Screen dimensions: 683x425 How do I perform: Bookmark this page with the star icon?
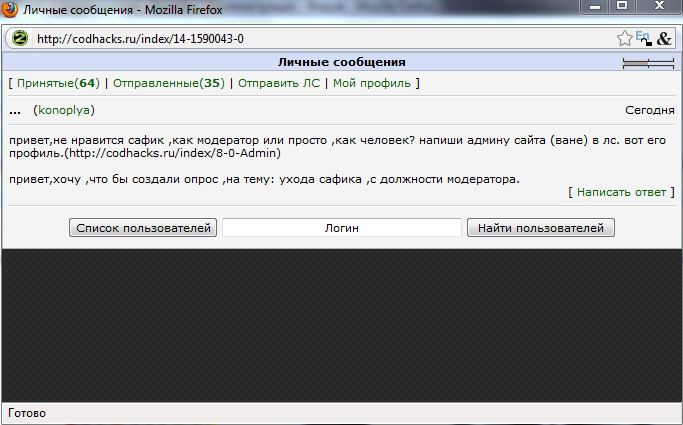click(625, 38)
